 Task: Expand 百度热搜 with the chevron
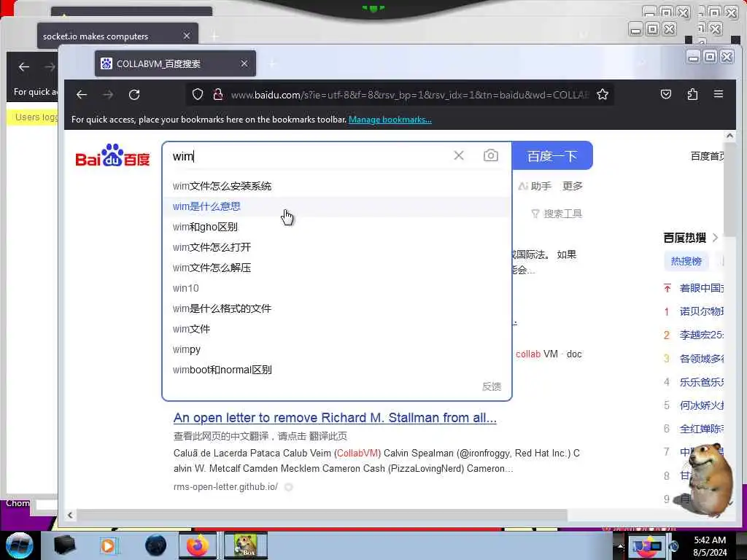[715, 238]
